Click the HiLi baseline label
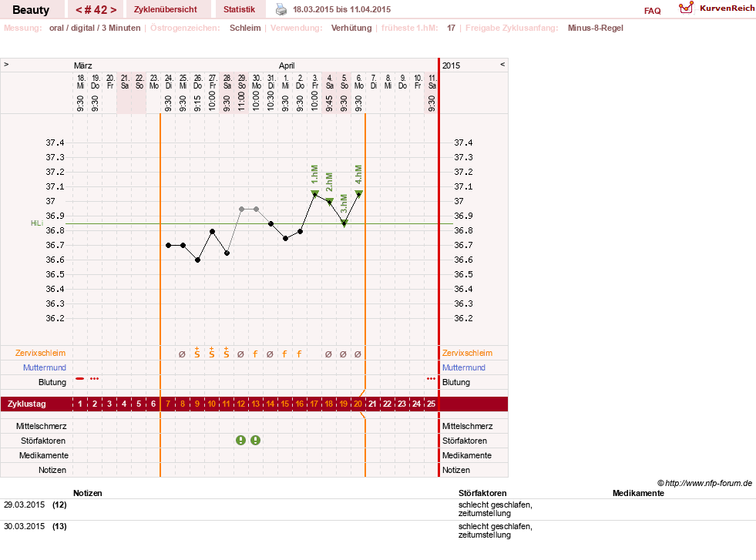756x560 pixels. pos(37,223)
